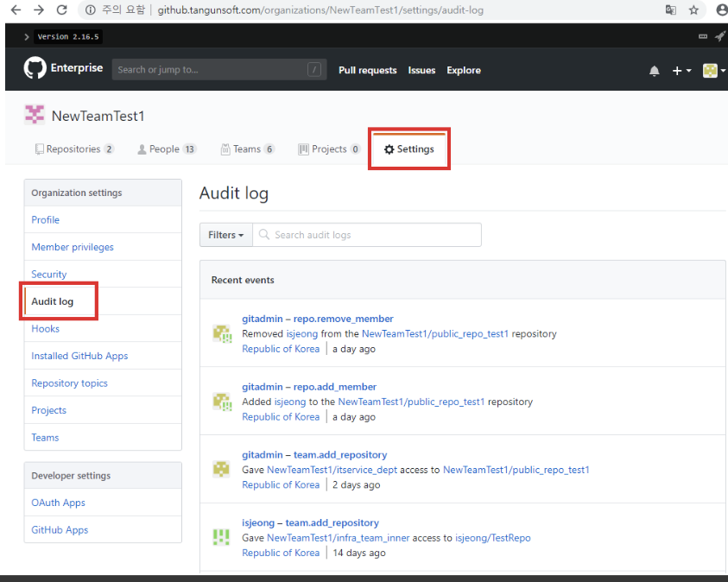Open notifications bell
The width and height of the screenshot is (728, 582).
click(655, 71)
